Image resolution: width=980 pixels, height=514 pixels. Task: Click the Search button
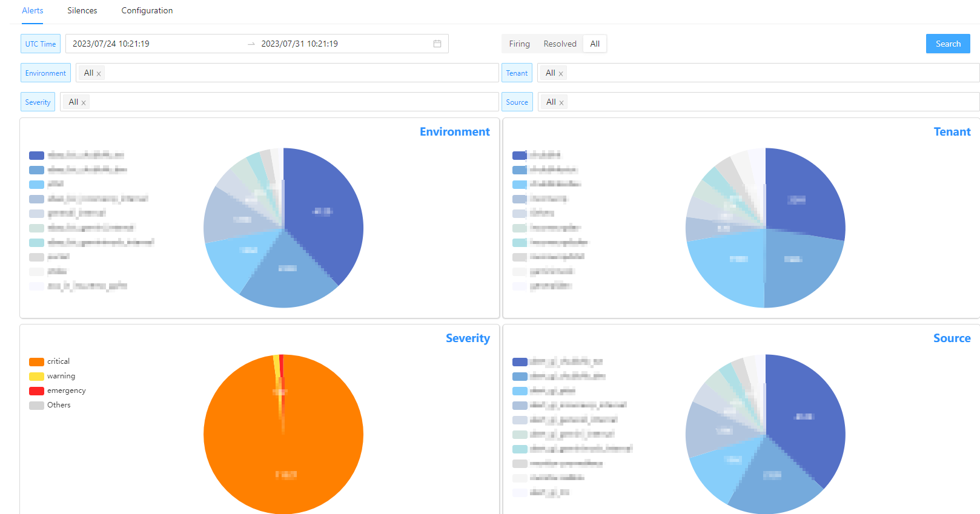[948, 44]
